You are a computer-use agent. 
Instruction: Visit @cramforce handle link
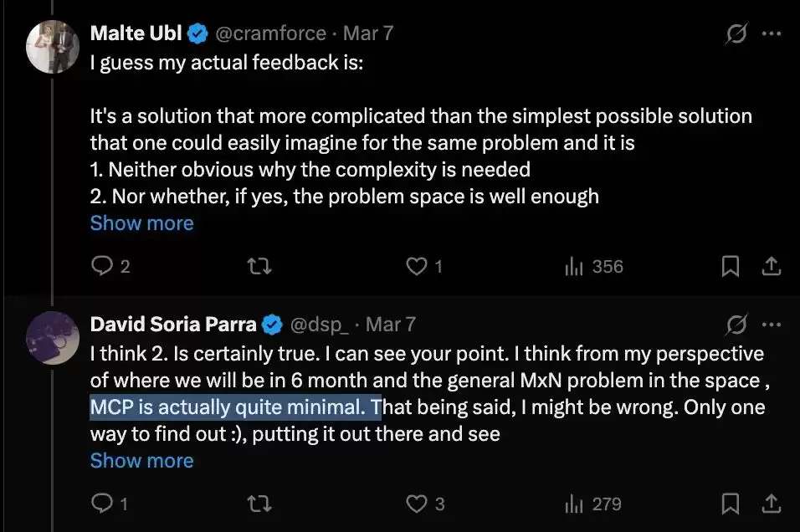tap(270, 33)
